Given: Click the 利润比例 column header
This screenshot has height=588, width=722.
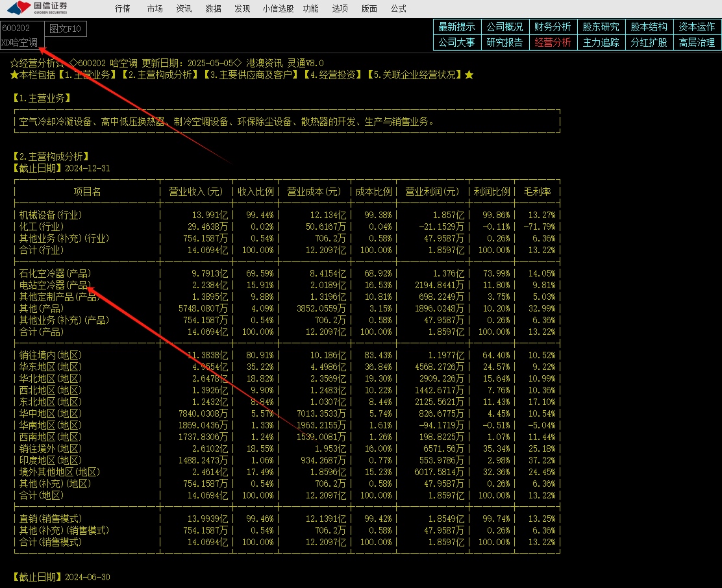Looking at the screenshot, I should (492, 191).
